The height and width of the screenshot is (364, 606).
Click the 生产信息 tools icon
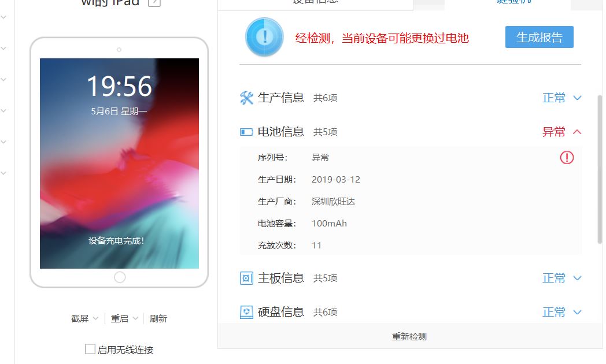tap(246, 98)
